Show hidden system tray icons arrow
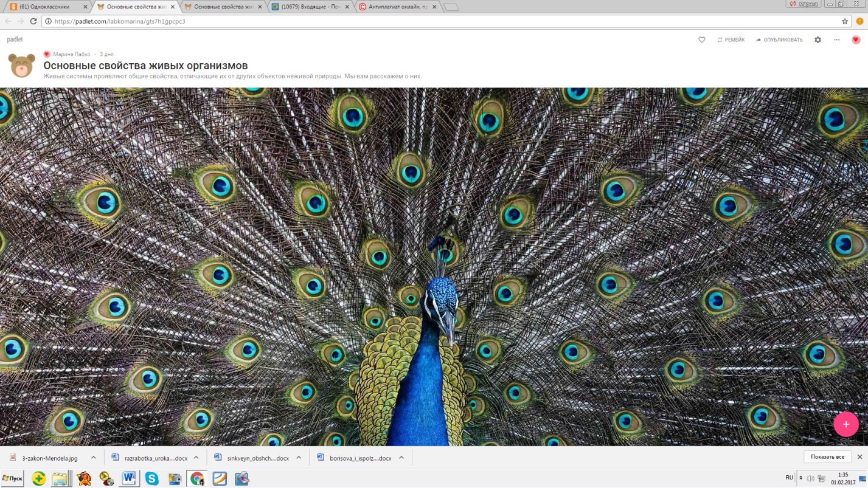This screenshot has width=868, height=488. 800,478
